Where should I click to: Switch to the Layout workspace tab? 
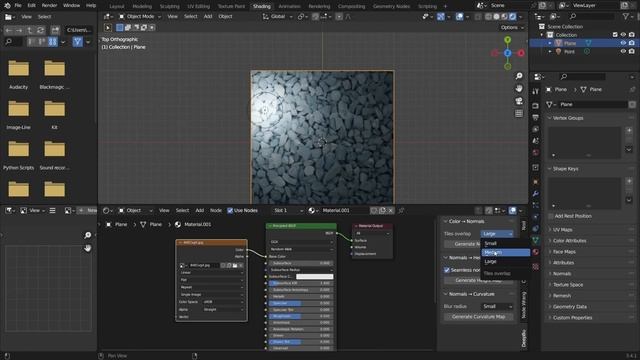pyautogui.click(x=117, y=6)
